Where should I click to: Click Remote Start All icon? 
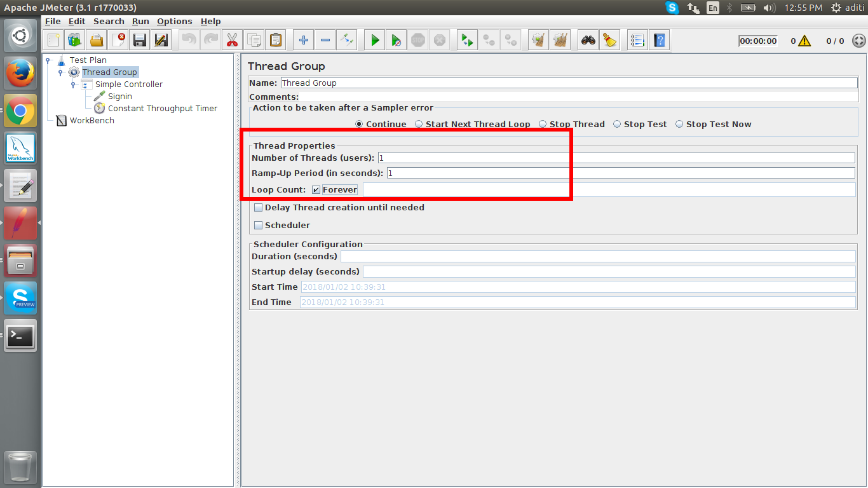467,41
